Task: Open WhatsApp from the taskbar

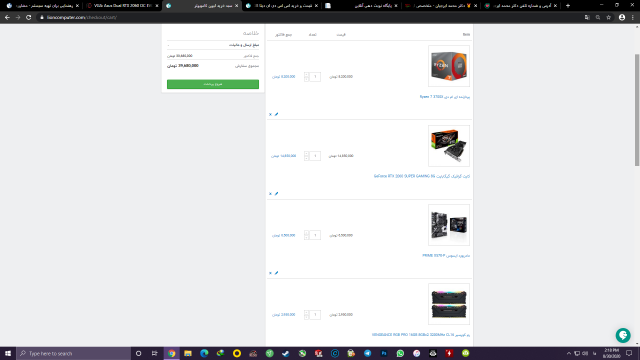Action: coord(400,353)
